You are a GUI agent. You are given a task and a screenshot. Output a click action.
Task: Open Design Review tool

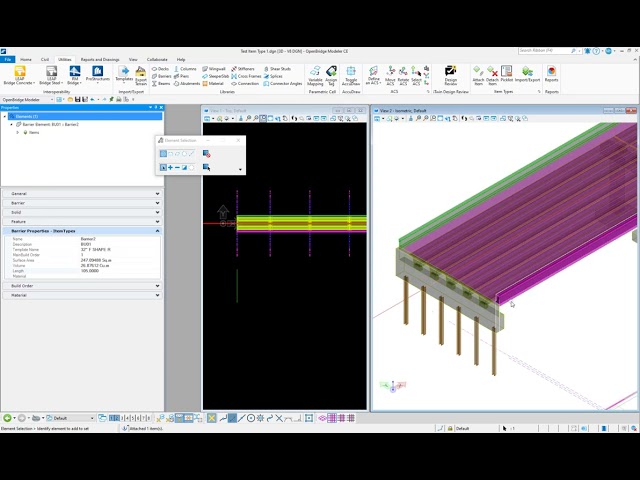click(451, 76)
